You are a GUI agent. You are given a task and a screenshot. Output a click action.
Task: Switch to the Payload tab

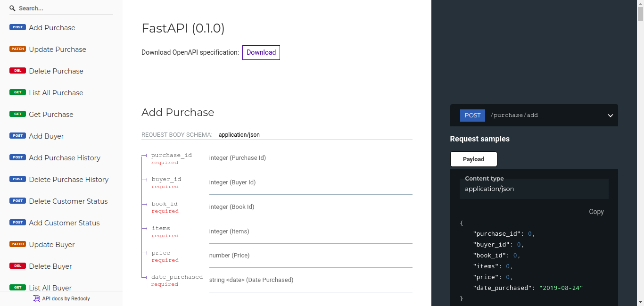pyautogui.click(x=473, y=159)
